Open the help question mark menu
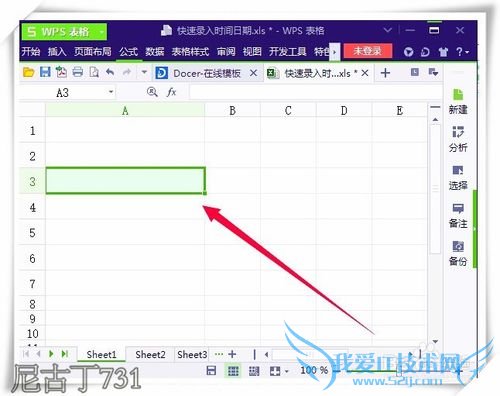 pos(462,52)
